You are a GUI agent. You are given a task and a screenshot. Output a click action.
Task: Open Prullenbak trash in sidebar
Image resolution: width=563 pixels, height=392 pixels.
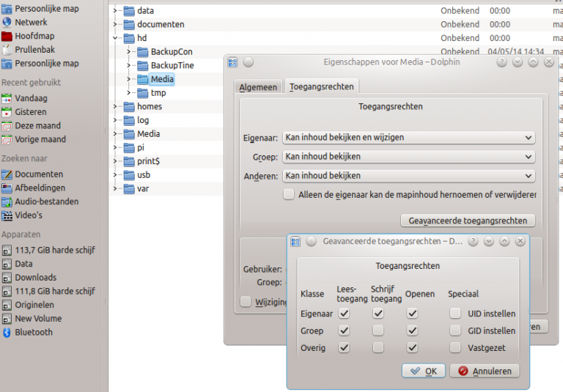click(34, 50)
